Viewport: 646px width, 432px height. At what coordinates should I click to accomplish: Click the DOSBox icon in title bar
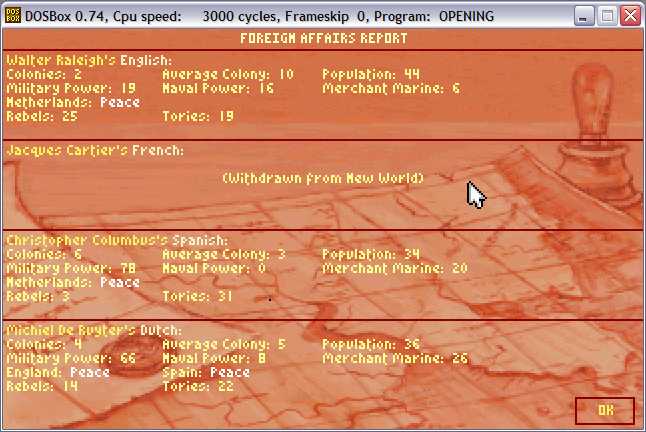click(12, 16)
